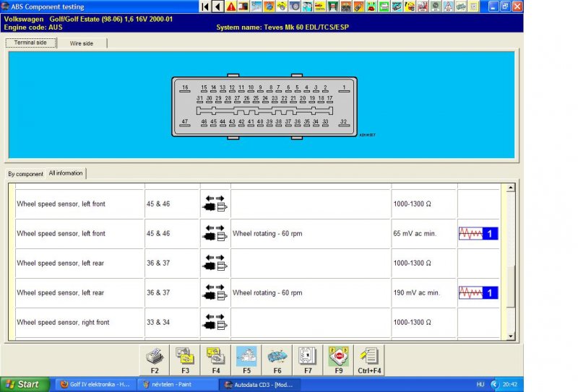This screenshot has width=578, height=392.
Task: Switch to Golf IV elektronika Firefox taskbar window
Action: [95, 385]
